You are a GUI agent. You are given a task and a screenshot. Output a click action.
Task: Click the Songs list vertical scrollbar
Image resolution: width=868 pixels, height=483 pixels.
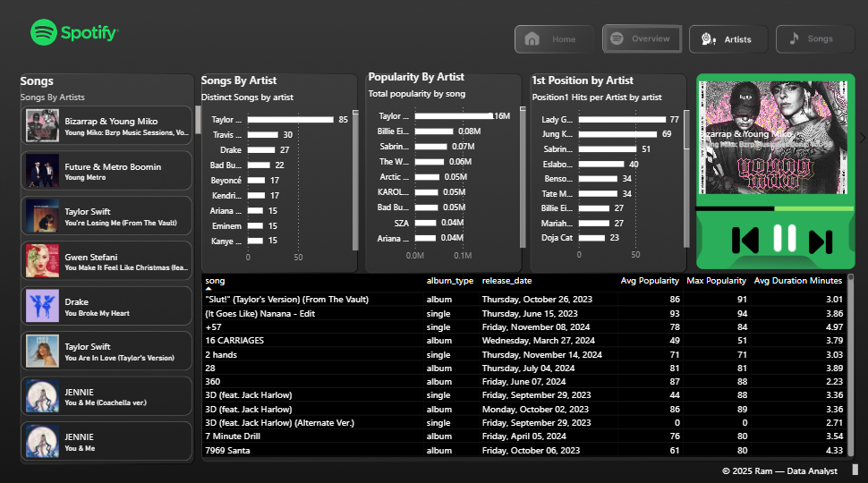(x=197, y=119)
